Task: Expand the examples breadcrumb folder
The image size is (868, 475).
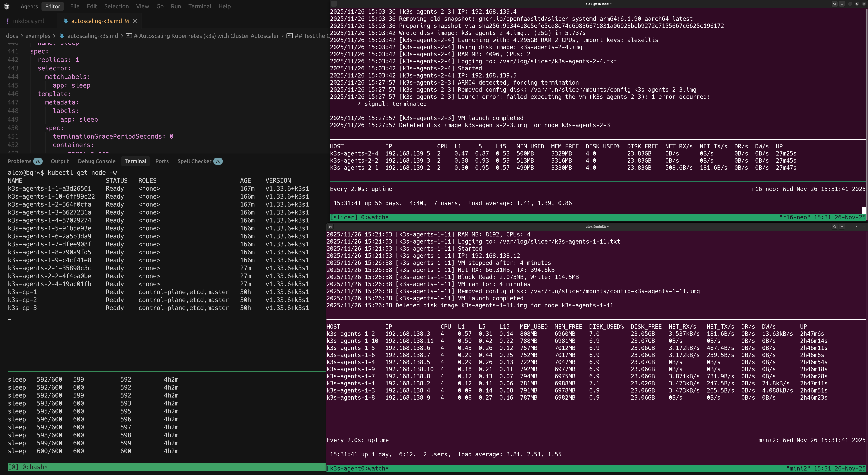Action: coord(37,36)
